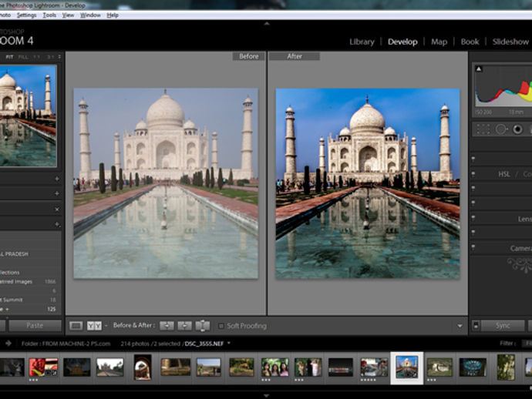Click the plus icon on the second left panel header

coord(57,193)
